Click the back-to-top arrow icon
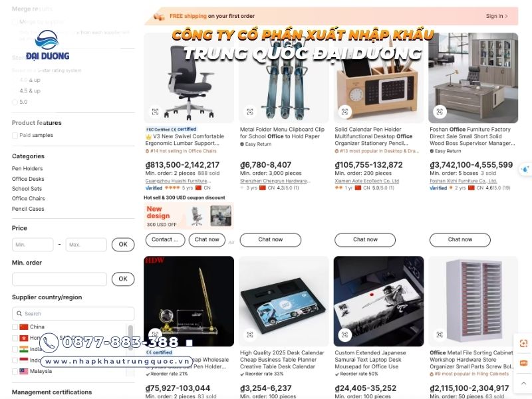532x399 pixels. [x=523, y=383]
